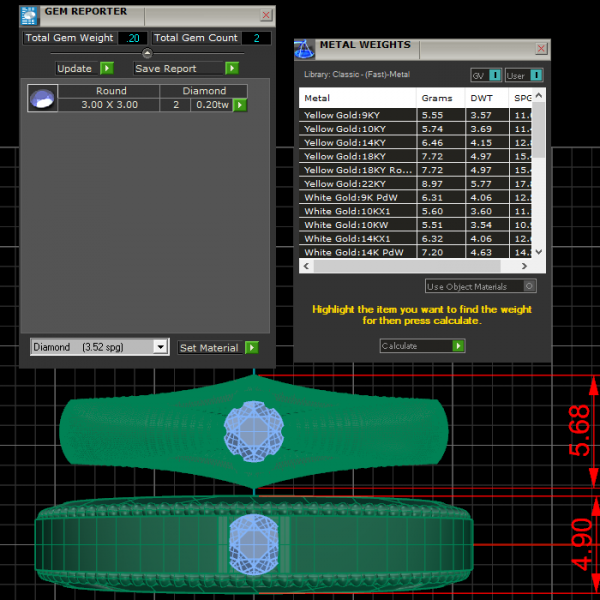600x600 pixels.
Task: Enable the Use Object Materials option
Action: click(x=529, y=286)
